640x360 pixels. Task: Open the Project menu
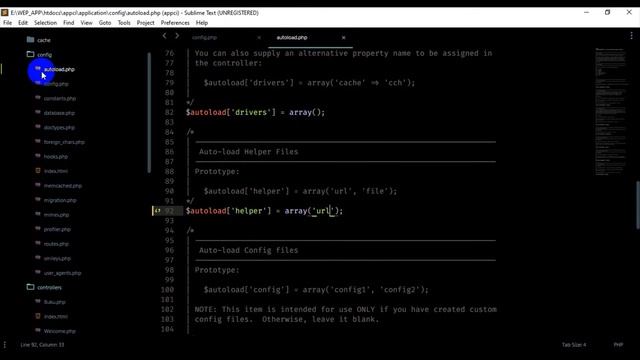click(x=145, y=23)
